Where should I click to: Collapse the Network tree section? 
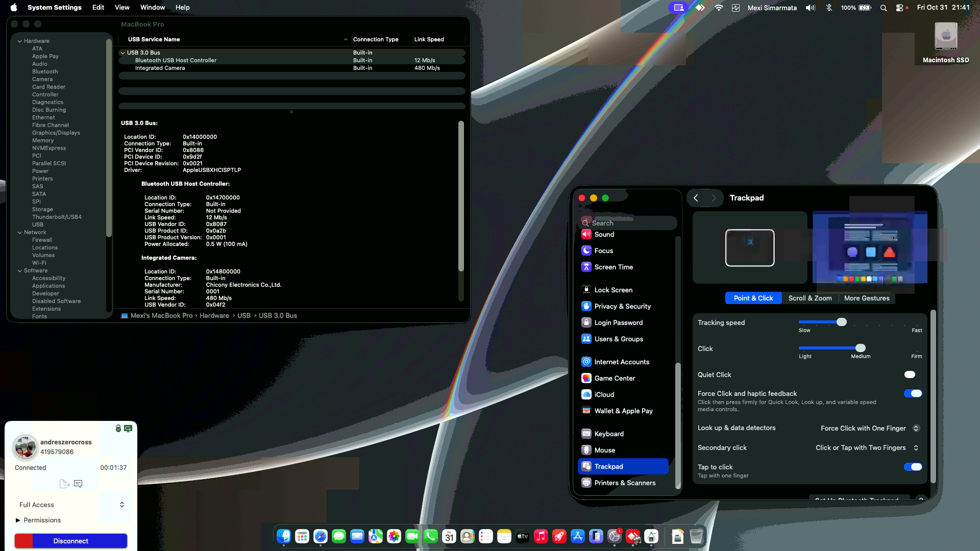[19, 232]
